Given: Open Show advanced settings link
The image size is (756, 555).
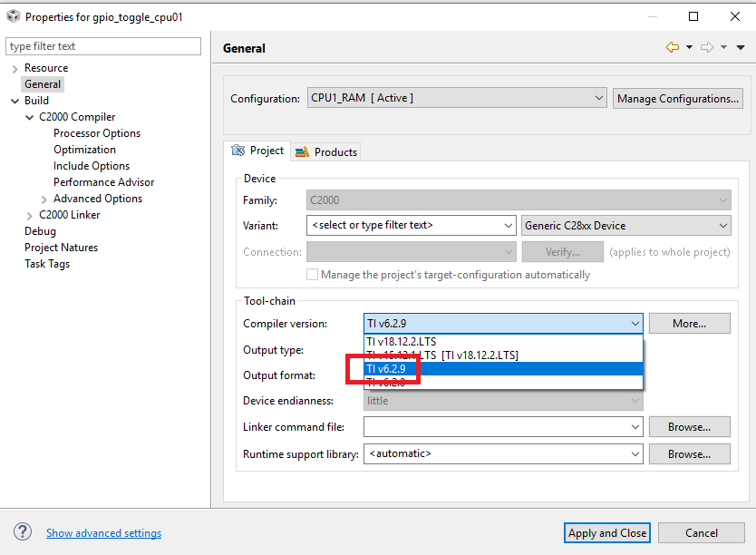Looking at the screenshot, I should 103,533.
